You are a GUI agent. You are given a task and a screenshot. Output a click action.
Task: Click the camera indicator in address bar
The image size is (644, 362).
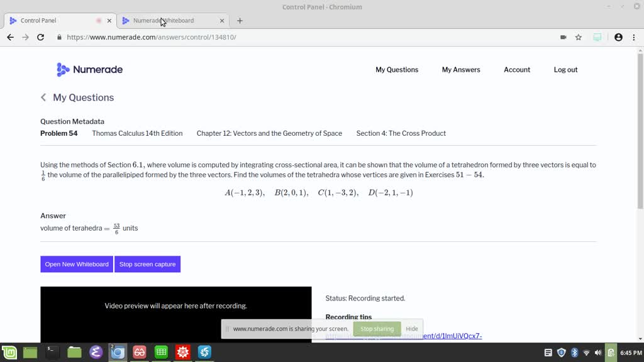coord(563,37)
